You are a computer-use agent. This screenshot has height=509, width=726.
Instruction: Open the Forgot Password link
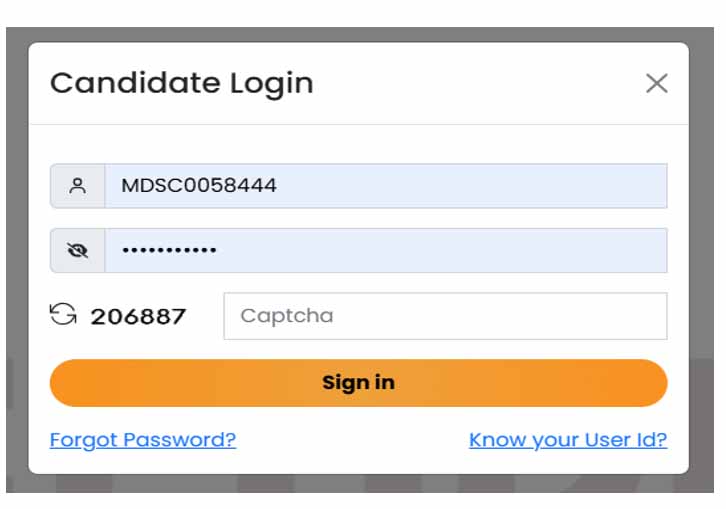(x=143, y=440)
